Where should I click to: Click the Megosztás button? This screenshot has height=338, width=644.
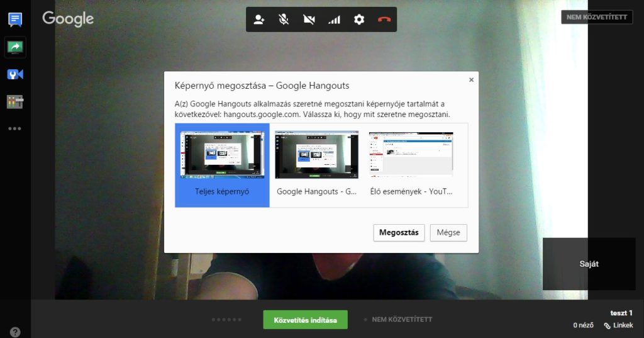[399, 232]
